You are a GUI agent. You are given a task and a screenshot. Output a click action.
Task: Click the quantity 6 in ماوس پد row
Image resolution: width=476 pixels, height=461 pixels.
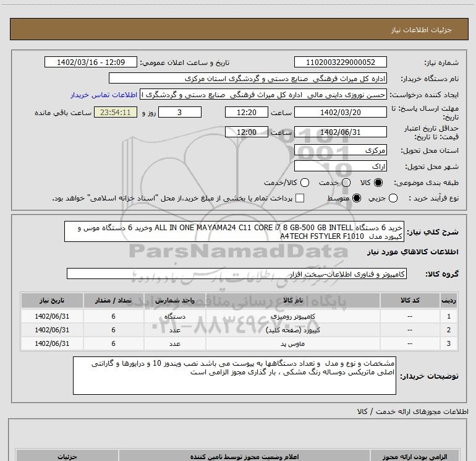pyautogui.click(x=113, y=343)
